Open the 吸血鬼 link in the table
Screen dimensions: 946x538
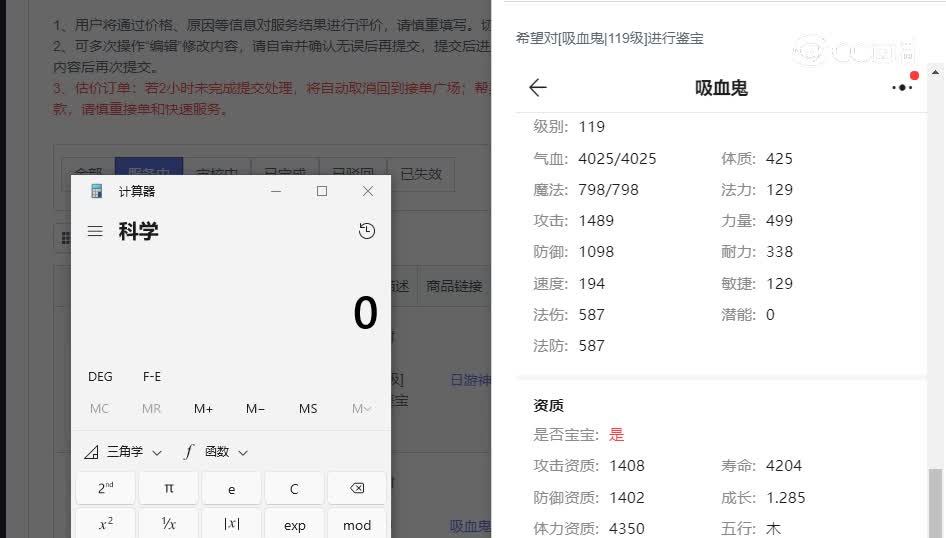(x=471, y=526)
